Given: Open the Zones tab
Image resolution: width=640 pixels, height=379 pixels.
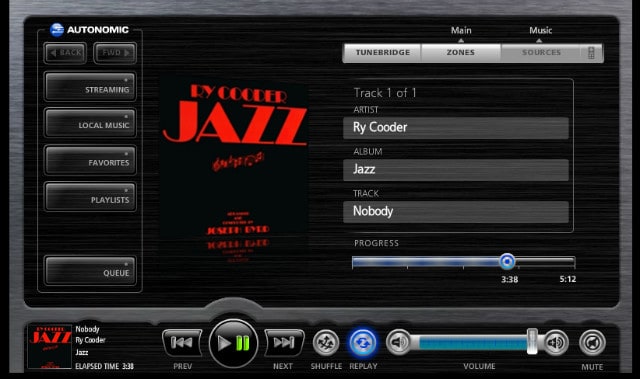Looking at the screenshot, I should (461, 53).
